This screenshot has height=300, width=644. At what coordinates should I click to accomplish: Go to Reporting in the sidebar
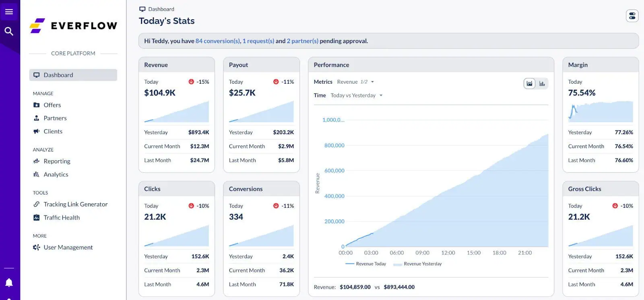click(x=57, y=161)
